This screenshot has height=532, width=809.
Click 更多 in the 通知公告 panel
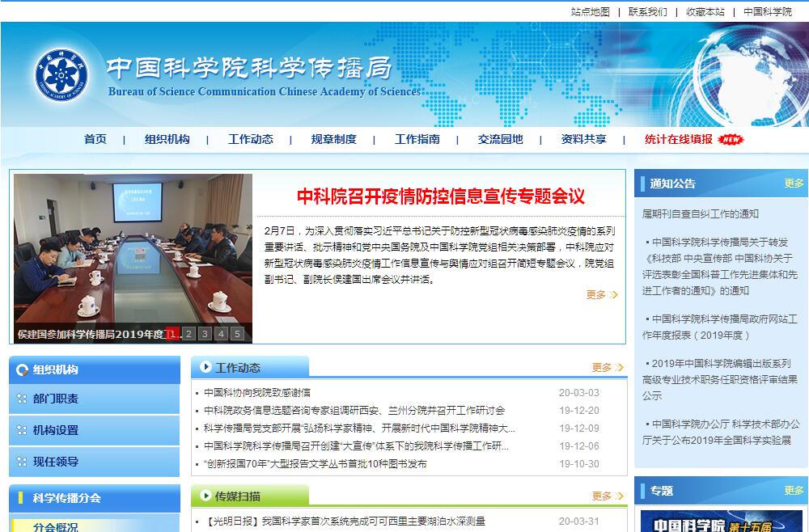(794, 183)
